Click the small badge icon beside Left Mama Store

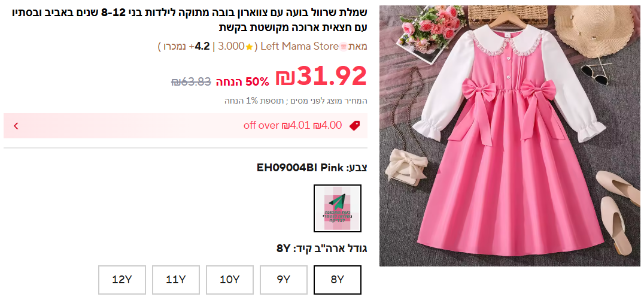344,47
